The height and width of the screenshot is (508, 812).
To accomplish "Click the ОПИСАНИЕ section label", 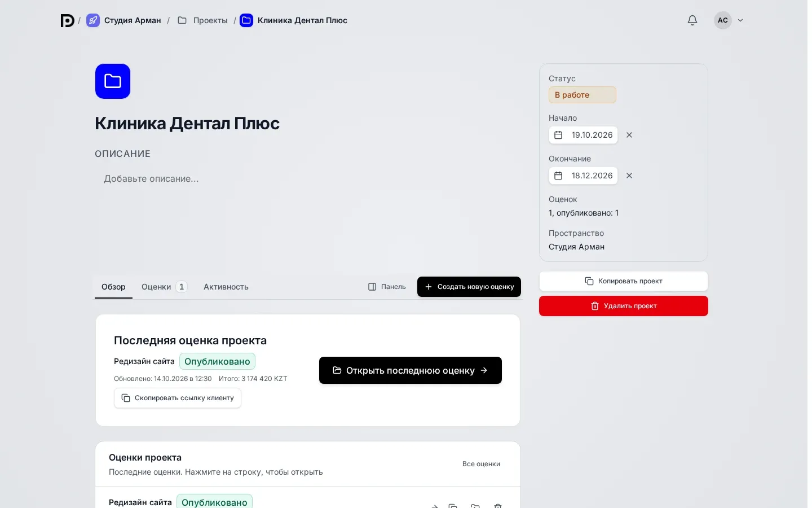I will (x=123, y=154).
